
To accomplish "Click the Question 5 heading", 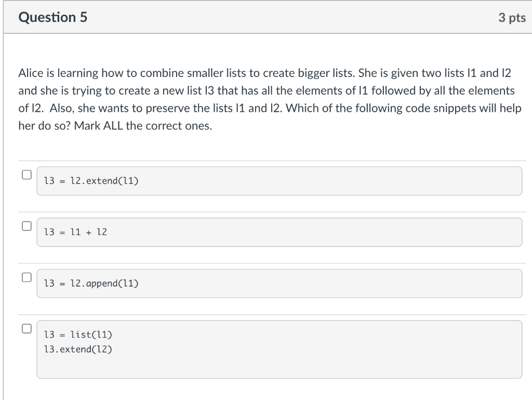I will pos(53,17).
